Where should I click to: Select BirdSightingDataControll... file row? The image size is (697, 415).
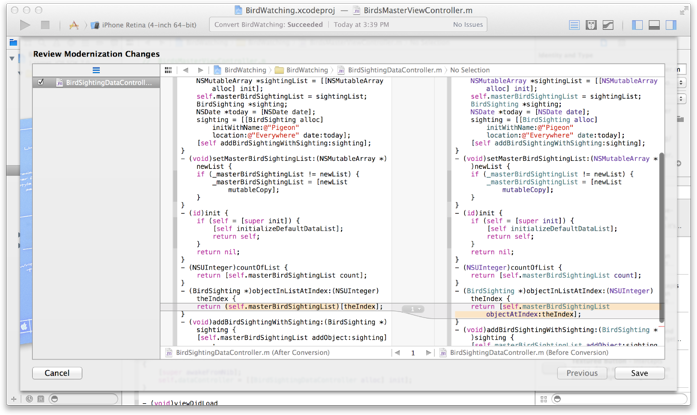tap(96, 83)
